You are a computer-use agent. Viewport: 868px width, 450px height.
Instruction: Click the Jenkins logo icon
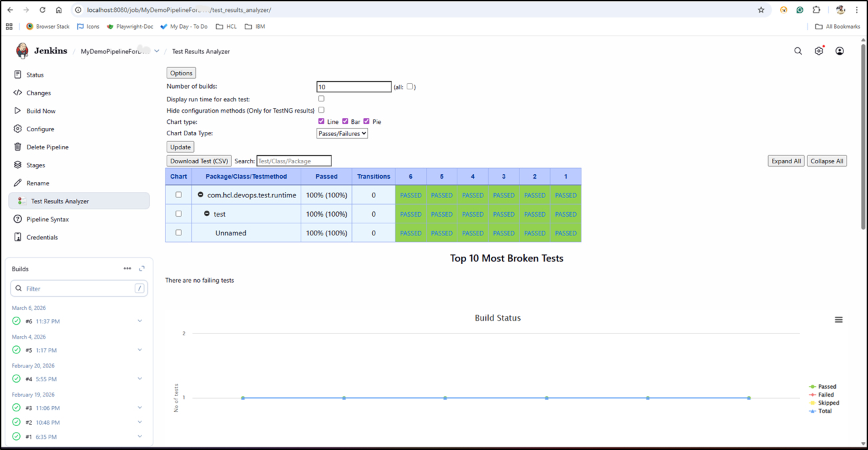[x=22, y=51]
